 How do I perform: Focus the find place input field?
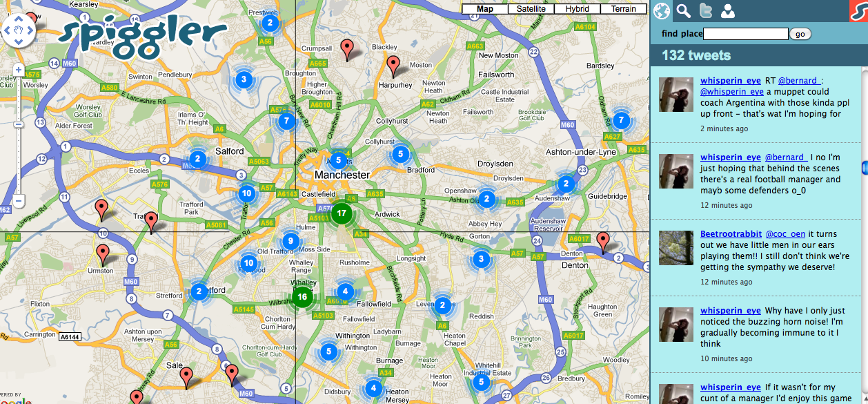tap(745, 34)
